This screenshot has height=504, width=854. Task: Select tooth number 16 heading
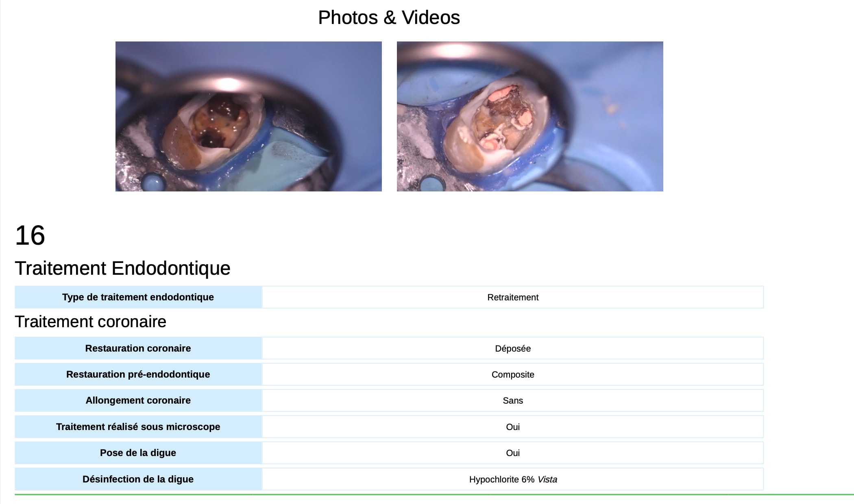30,235
